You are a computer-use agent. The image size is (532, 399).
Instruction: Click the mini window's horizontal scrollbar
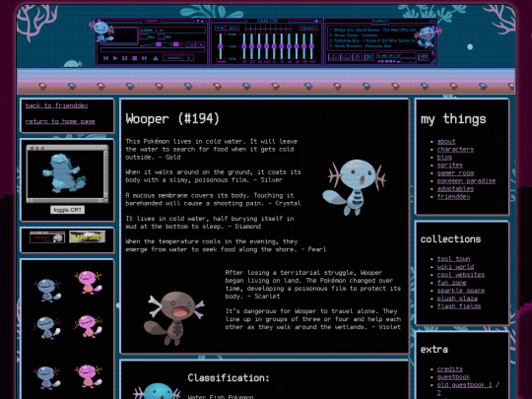(65, 201)
